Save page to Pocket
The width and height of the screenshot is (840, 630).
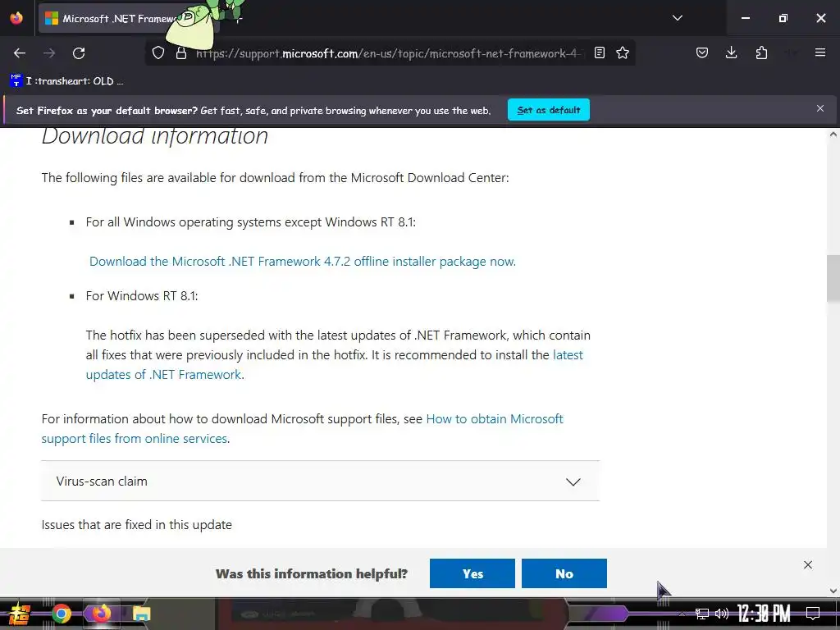point(702,52)
